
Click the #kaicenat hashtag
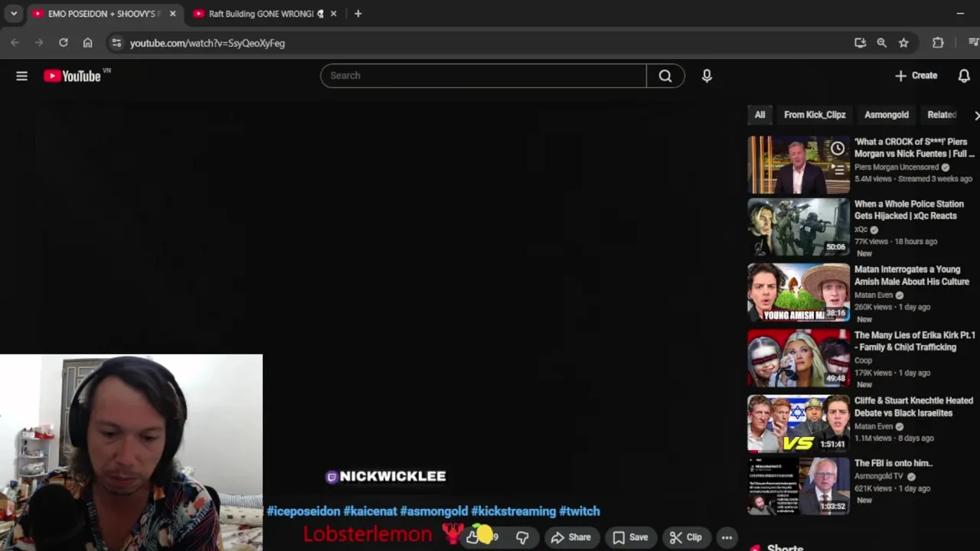click(370, 511)
